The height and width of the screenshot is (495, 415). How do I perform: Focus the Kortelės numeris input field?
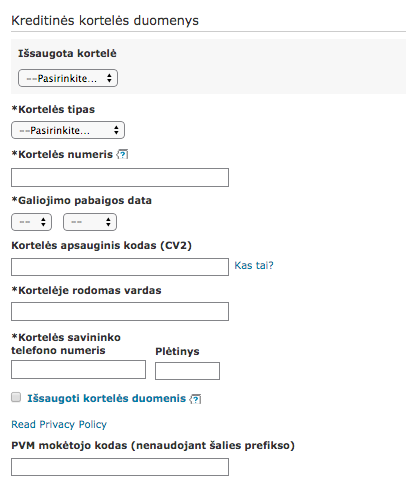pyautogui.click(x=120, y=177)
